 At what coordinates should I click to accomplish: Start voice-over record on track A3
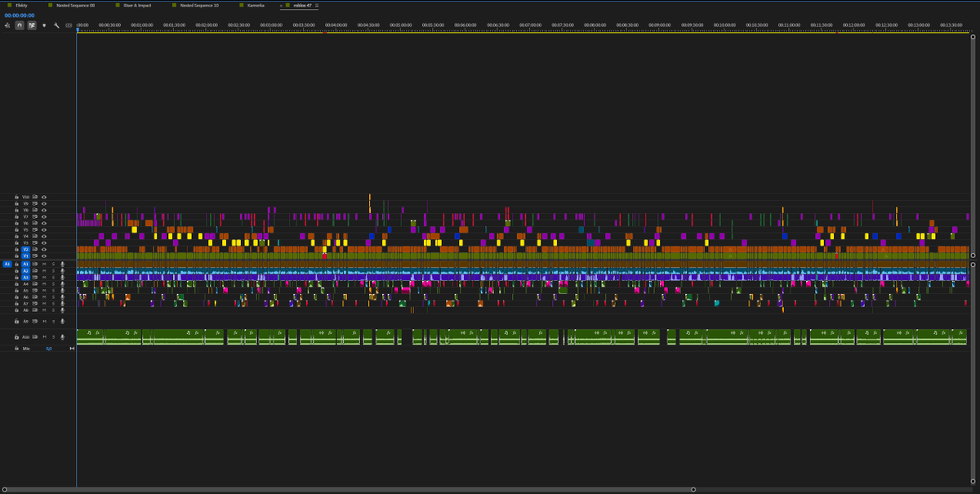pyautogui.click(x=63, y=277)
